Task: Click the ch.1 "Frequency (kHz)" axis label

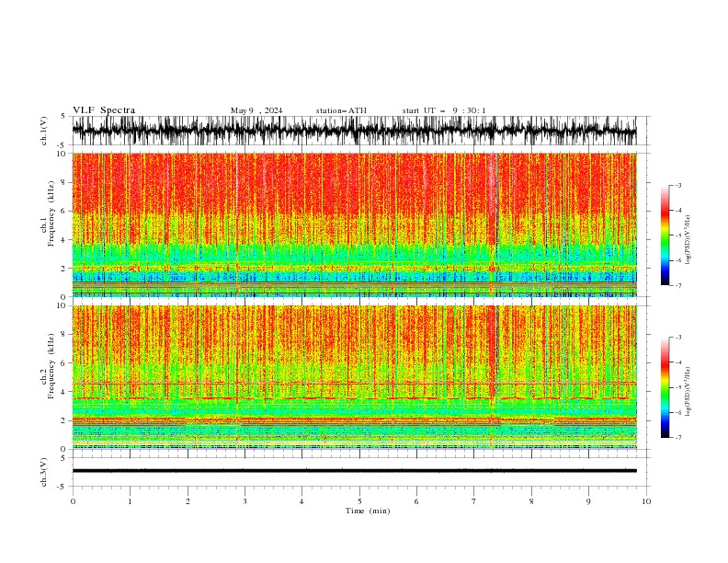Action: 51,214
